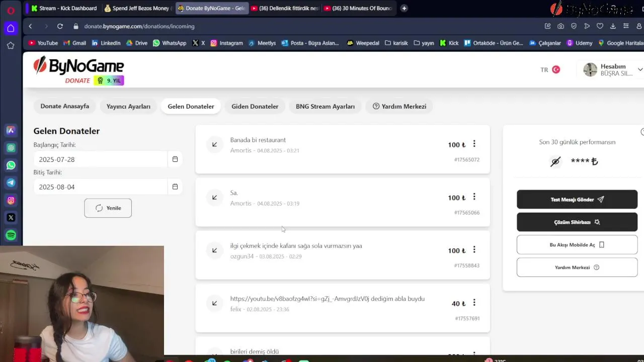Open options menu for felix 40 ₺ donation
Viewport: 644px width, 362px height.
[474, 303]
